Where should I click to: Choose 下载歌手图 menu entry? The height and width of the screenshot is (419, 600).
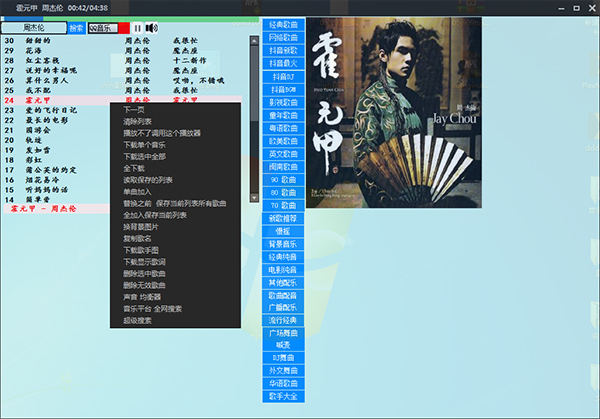point(140,250)
